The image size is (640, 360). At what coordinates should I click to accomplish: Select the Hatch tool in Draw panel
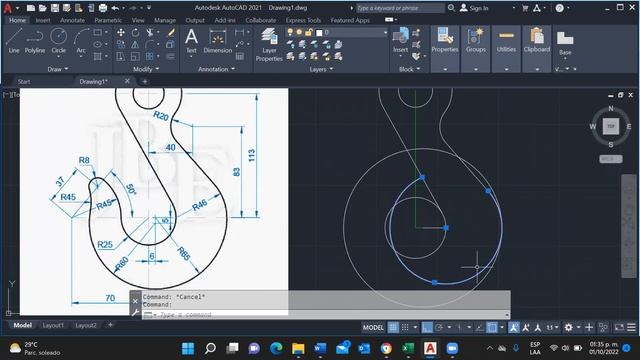click(98, 56)
